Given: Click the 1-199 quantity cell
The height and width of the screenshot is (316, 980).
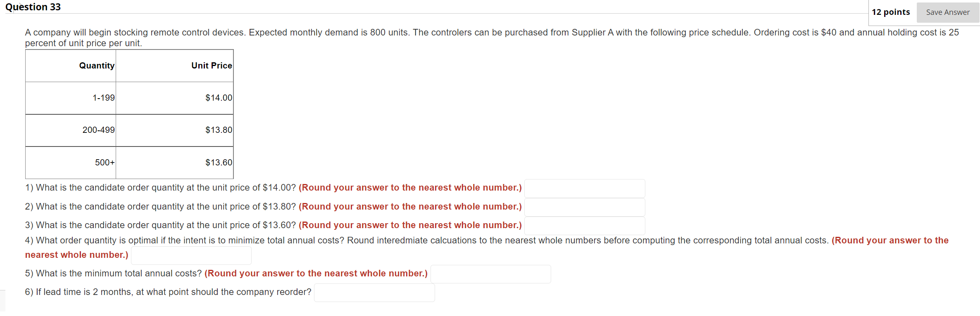Looking at the screenshot, I should 103,97.
